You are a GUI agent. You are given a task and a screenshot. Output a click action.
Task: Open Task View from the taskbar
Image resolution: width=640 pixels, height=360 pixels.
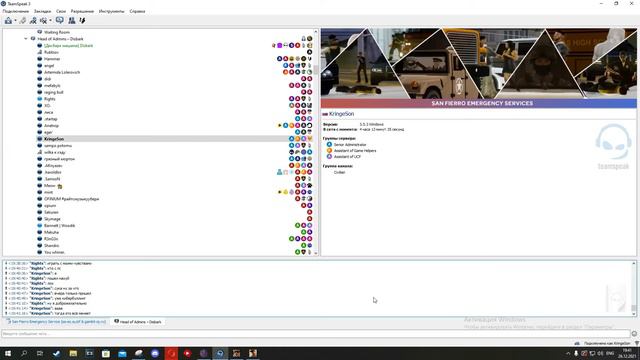click(x=40, y=353)
